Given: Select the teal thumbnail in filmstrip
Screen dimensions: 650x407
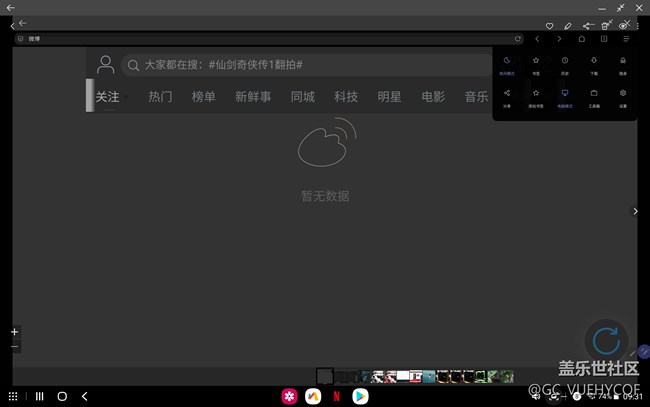Looking at the screenshot, I should tap(429, 376).
